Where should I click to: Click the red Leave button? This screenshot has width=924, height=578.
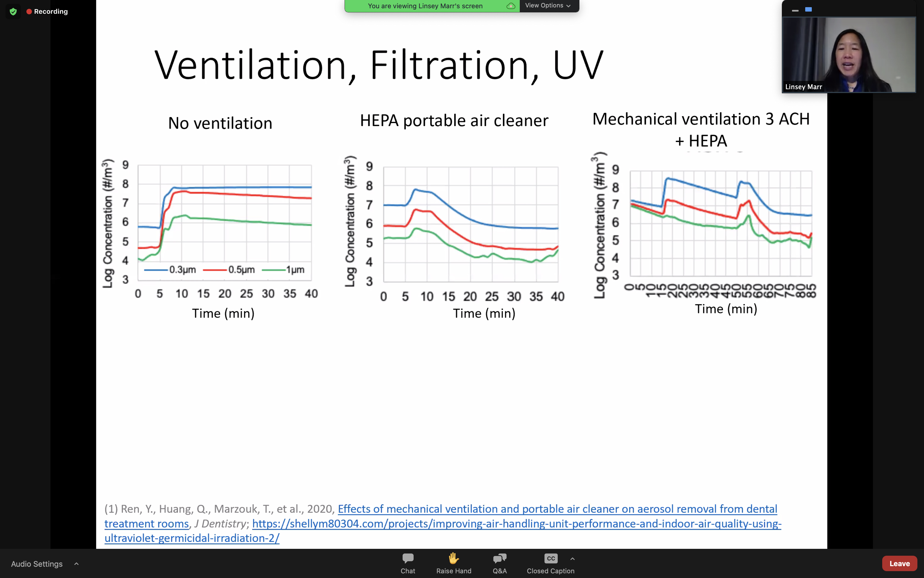tap(900, 563)
